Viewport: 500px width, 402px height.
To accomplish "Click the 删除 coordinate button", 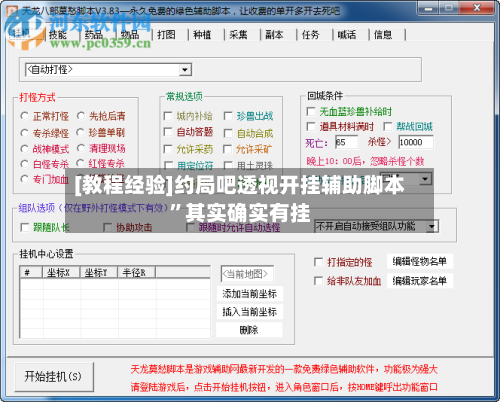I will pos(249,330).
